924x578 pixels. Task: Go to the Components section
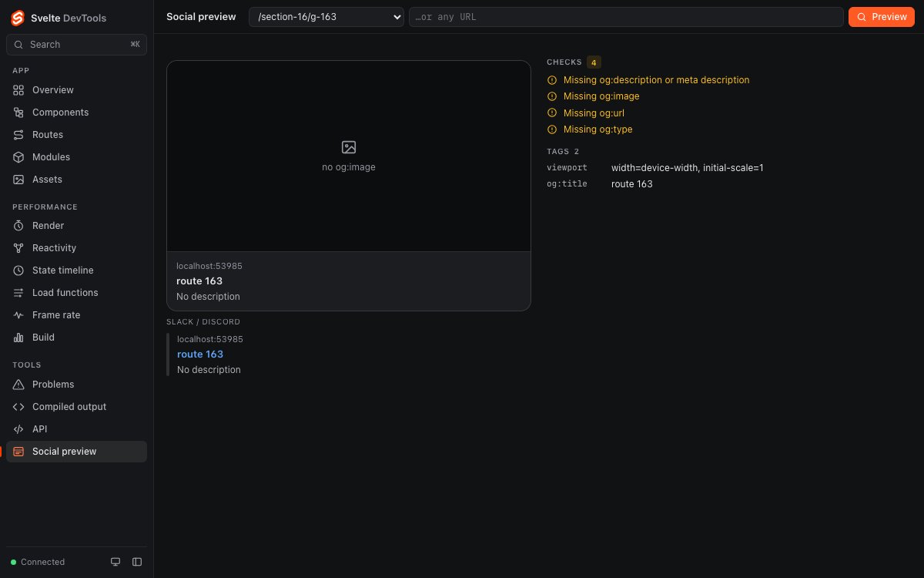76,113
